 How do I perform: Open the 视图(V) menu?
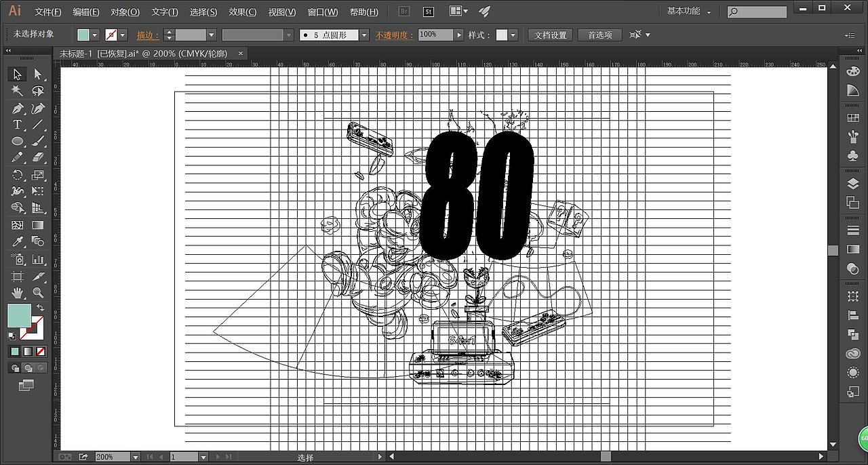[281, 12]
